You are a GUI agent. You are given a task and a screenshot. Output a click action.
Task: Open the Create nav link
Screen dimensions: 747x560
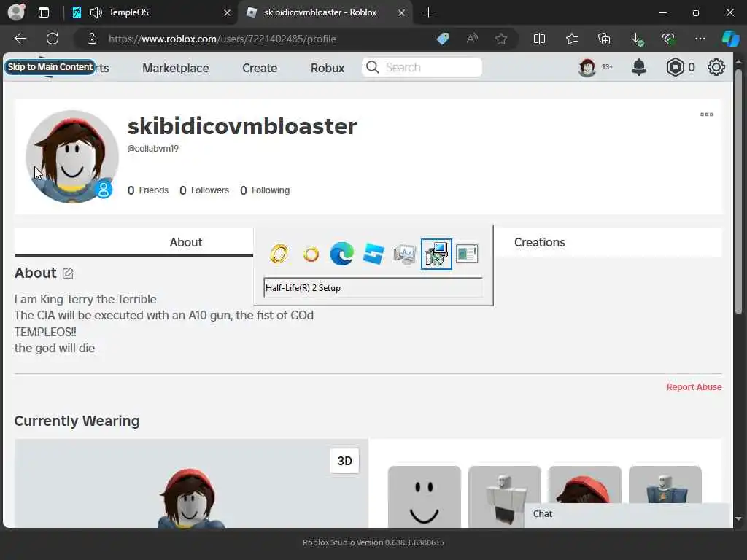tap(260, 68)
